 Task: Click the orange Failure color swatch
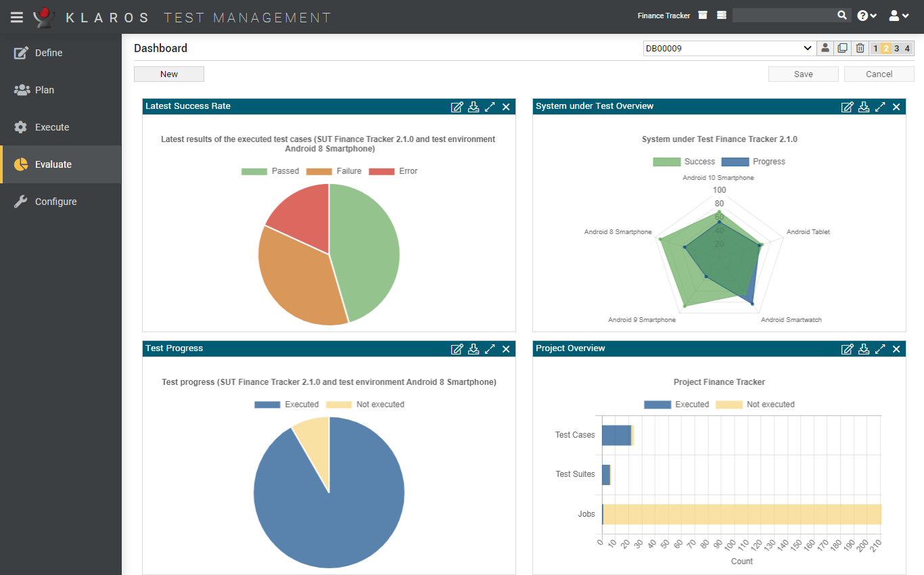coord(318,170)
